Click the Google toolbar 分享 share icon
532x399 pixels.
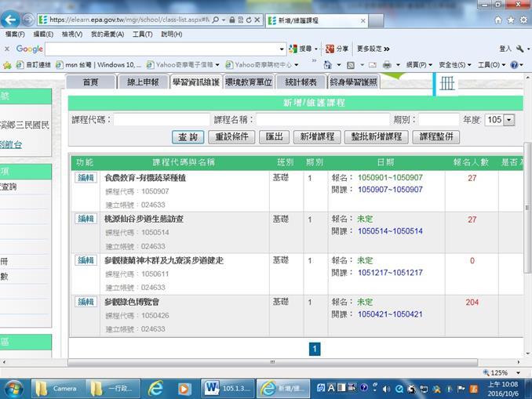click(337, 49)
